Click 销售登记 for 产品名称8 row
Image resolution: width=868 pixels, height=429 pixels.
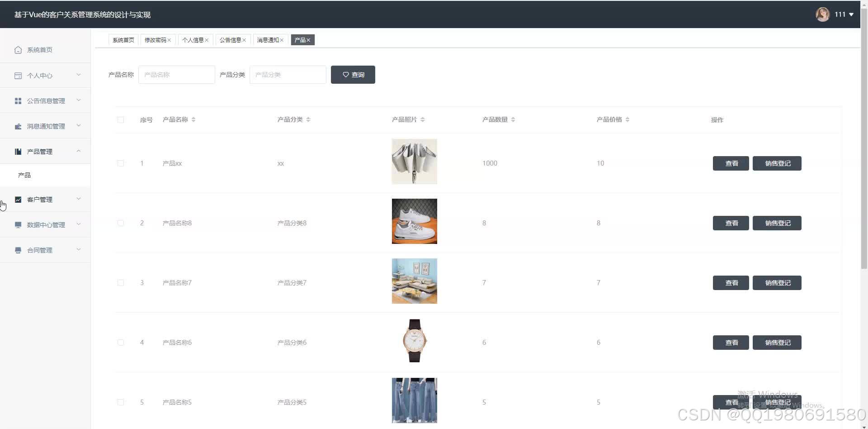coord(777,223)
